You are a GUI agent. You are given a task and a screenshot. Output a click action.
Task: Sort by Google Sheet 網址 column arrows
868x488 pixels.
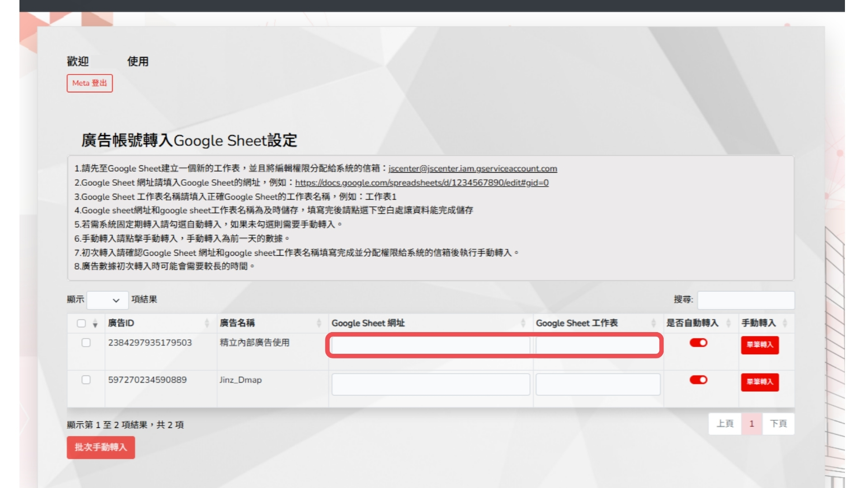point(523,323)
